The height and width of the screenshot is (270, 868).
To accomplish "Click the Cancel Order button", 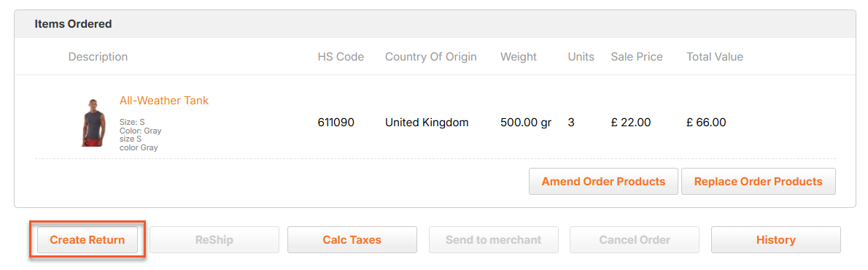I will (635, 240).
